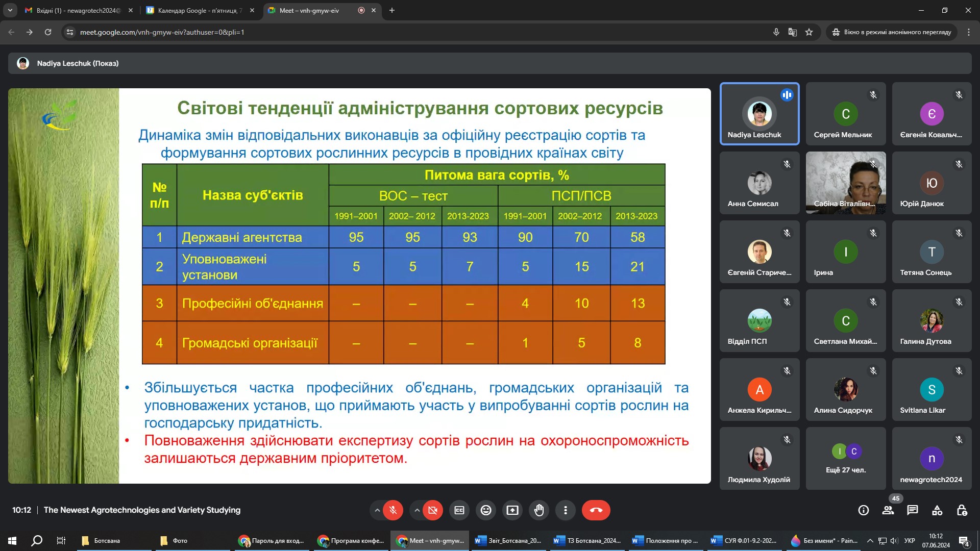Switch to the Google Calendar tab

click(199, 10)
